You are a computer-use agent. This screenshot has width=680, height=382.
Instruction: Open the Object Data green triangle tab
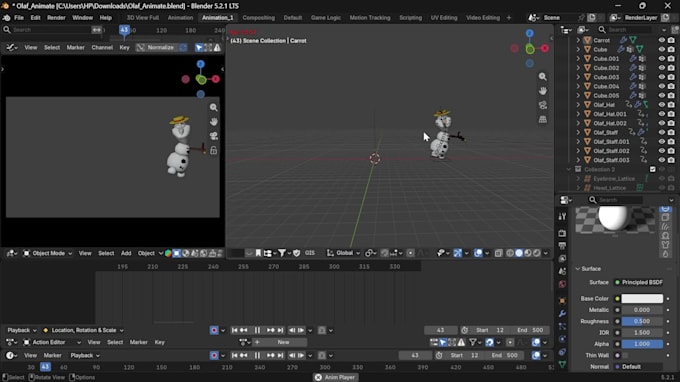point(562,365)
